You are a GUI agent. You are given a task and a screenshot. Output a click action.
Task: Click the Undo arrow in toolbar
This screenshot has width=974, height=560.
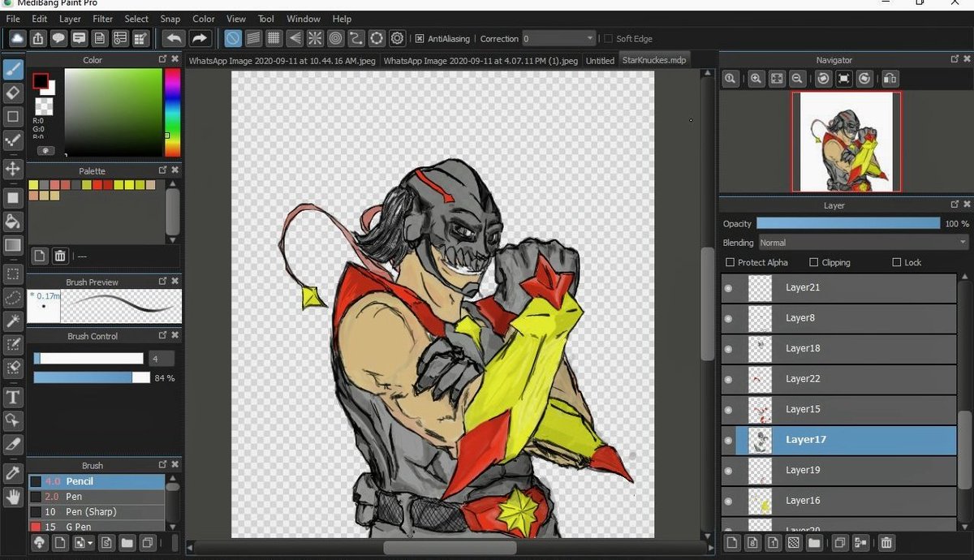[x=174, y=38]
